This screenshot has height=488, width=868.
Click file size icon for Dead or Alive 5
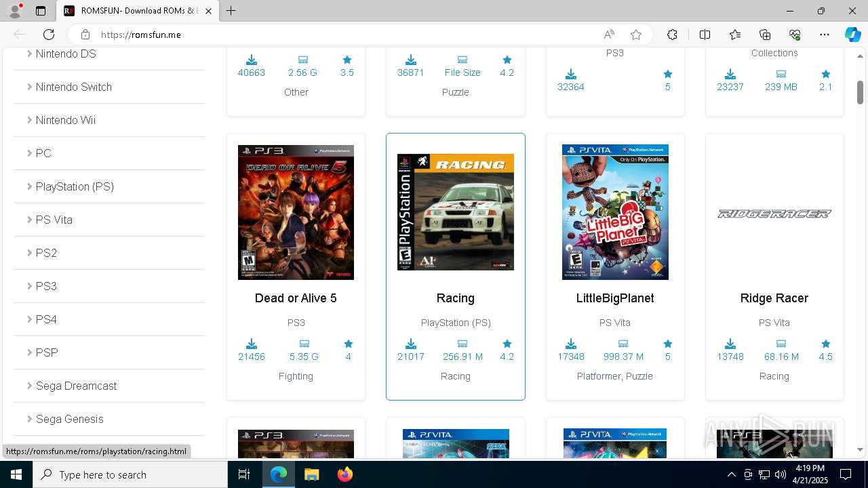304,344
